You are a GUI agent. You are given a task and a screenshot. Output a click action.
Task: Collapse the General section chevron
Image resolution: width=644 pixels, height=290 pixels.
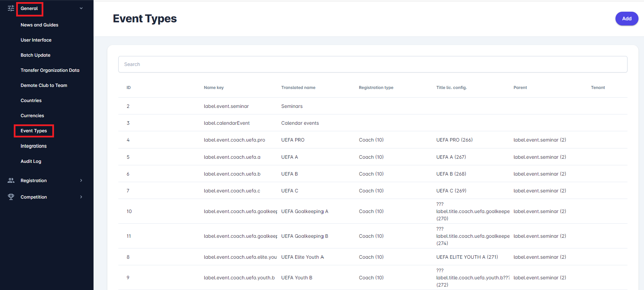tap(81, 8)
